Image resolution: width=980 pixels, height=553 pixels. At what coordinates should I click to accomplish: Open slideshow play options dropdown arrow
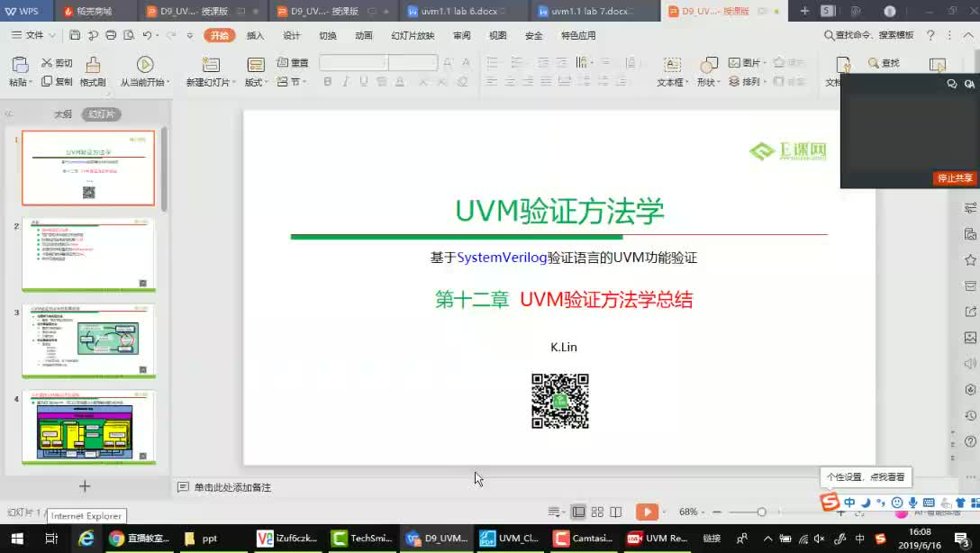664,512
